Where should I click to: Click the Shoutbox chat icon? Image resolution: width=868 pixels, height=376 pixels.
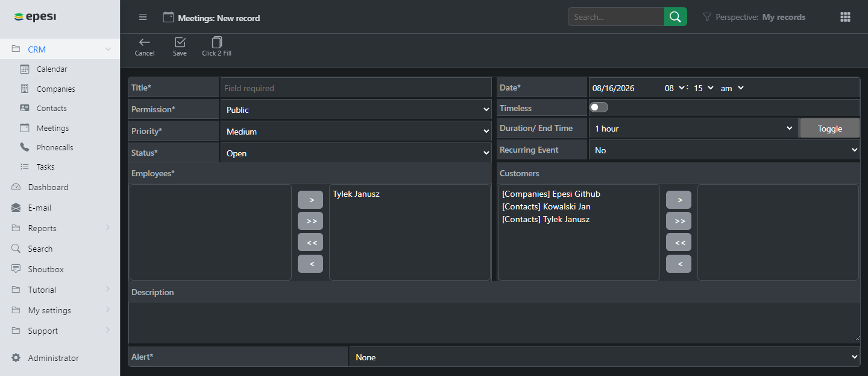click(16, 269)
